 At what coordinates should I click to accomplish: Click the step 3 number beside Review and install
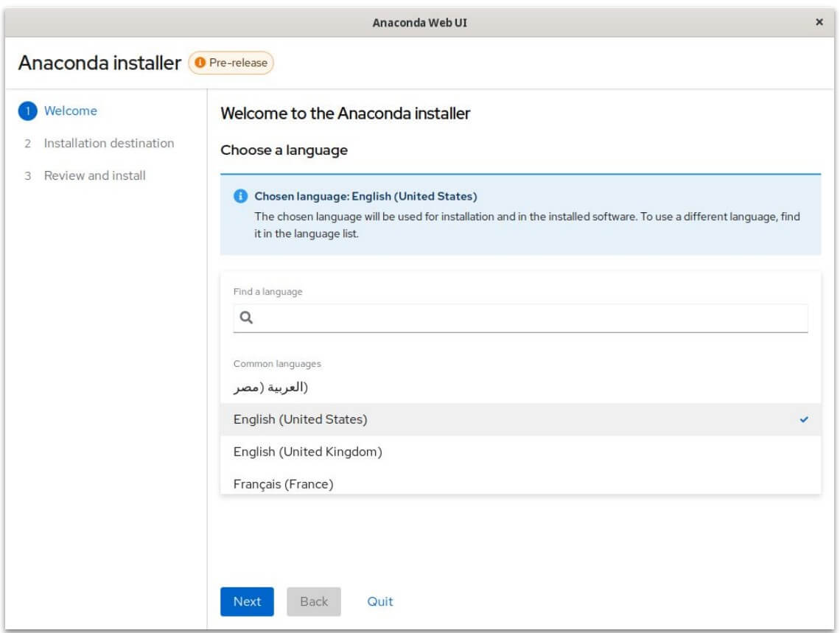(27, 175)
